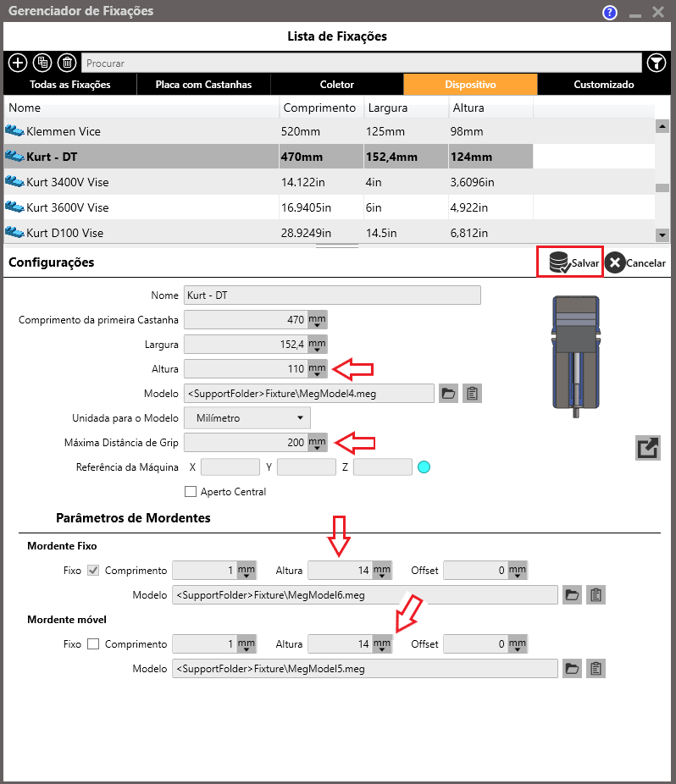Open unit dropdown for Mordente Fixo Comprimento

(x=247, y=571)
